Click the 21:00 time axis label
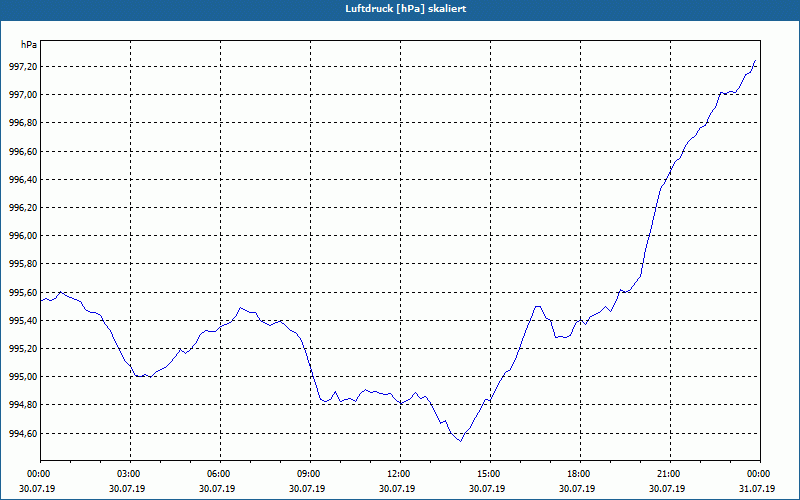Screen dimensions: 800x500 (670, 474)
